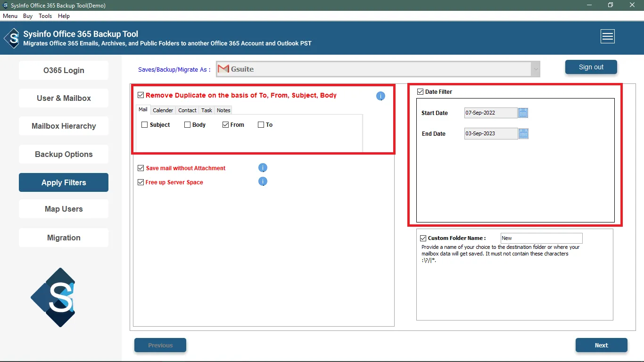644x362 pixels.
Task: Click info icon beside Remove Duplicate option
Action: [380, 96]
